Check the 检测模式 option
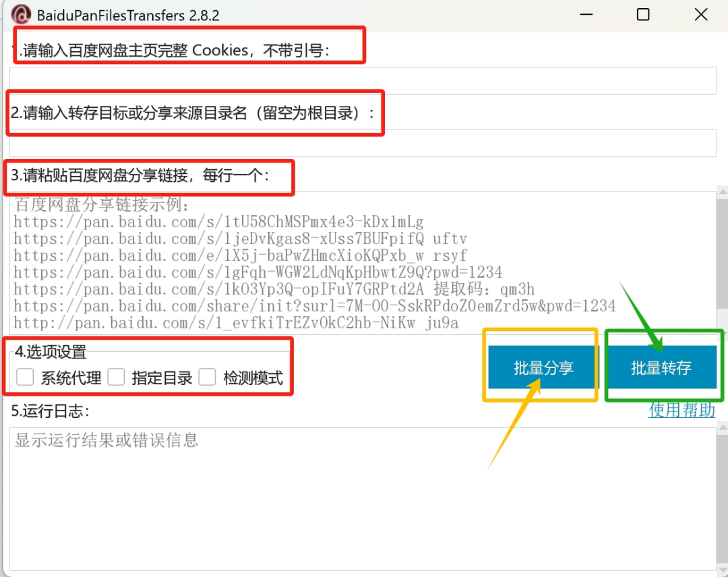The image size is (728, 577). [x=207, y=377]
